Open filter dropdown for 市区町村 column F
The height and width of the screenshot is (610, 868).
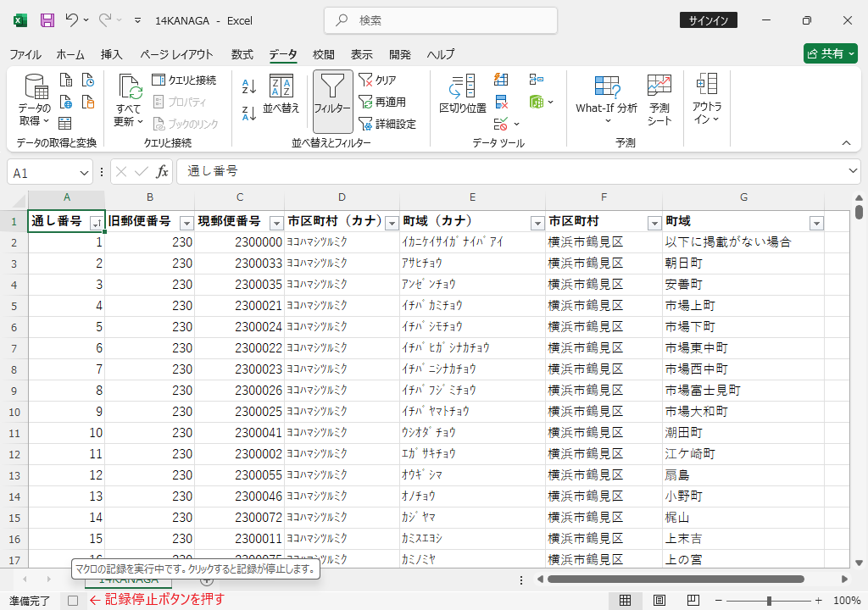[654, 223]
